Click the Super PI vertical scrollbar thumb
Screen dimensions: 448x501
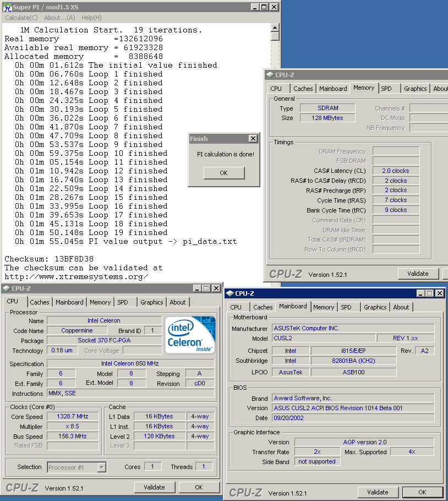click(x=275, y=36)
